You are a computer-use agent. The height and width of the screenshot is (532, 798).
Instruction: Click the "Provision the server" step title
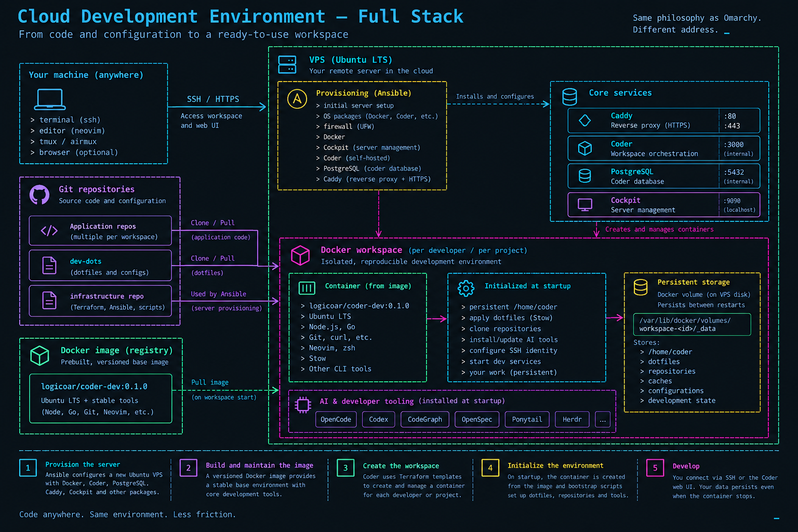pos(83,464)
